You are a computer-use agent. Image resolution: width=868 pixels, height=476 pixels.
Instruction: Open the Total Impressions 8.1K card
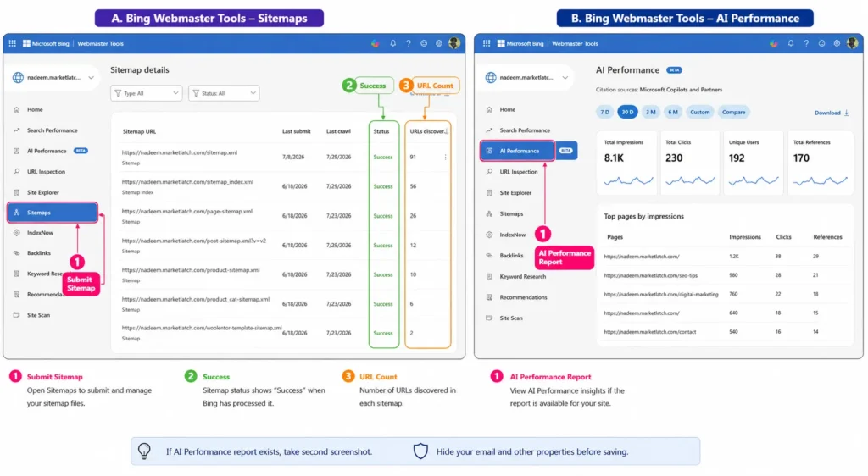click(626, 163)
